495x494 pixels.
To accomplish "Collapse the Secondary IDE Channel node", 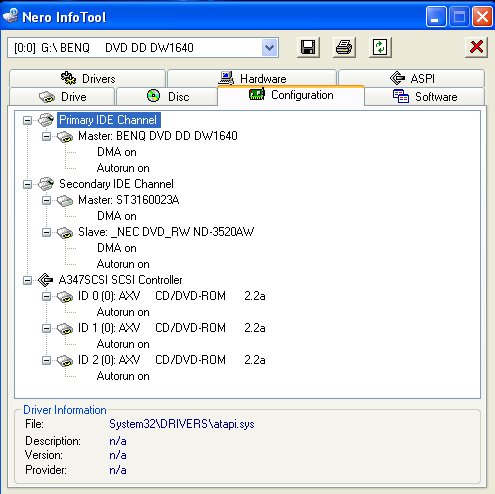I will tap(28, 184).
